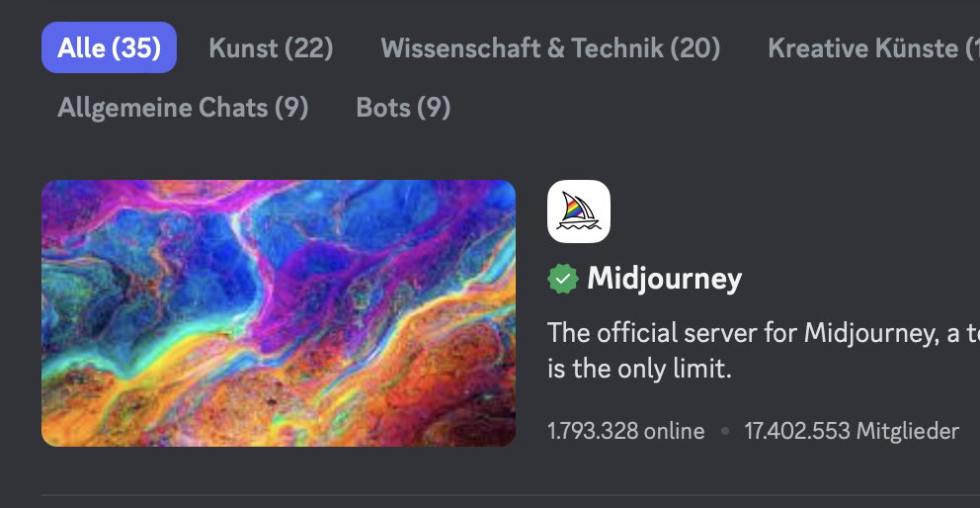Filter servers by Allgemeine Chats (9)
980x508 pixels.
click(x=183, y=107)
